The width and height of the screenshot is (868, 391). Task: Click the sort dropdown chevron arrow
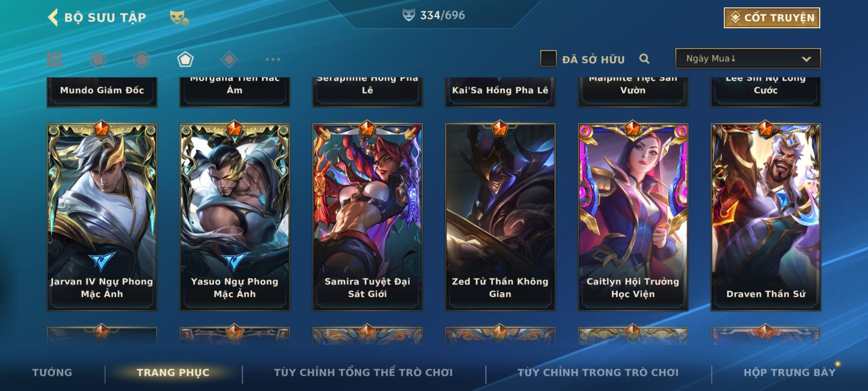pos(806,59)
